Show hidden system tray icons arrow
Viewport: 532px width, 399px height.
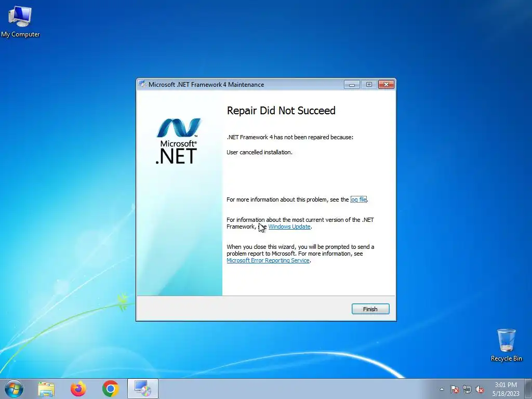point(442,389)
